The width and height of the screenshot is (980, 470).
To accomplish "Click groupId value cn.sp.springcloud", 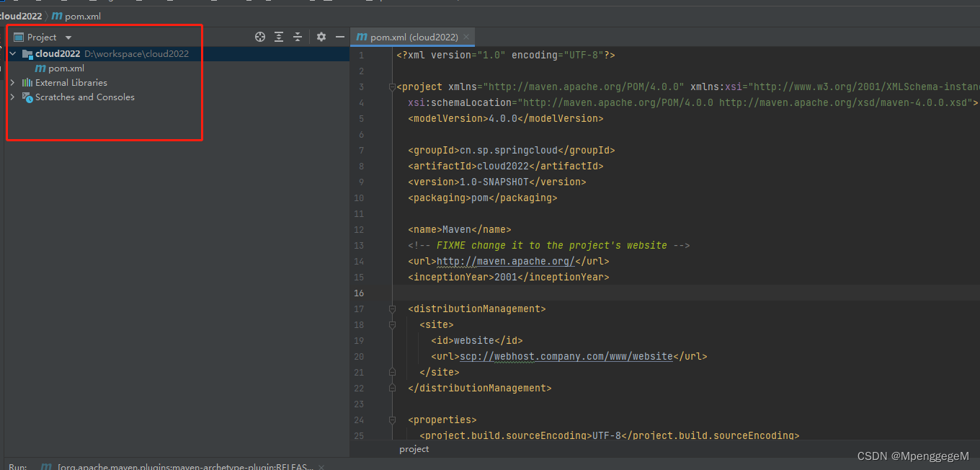I will click(509, 150).
